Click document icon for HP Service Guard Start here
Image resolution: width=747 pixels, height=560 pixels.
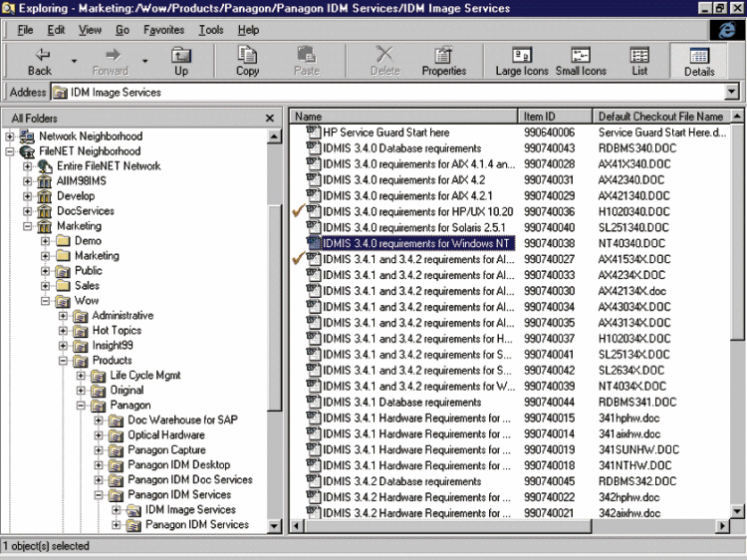[x=313, y=132]
